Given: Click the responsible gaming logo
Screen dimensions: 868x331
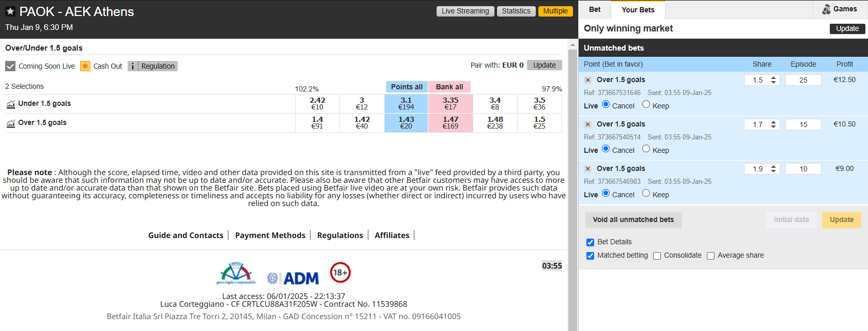Looking at the screenshot, I should [236, 273].
